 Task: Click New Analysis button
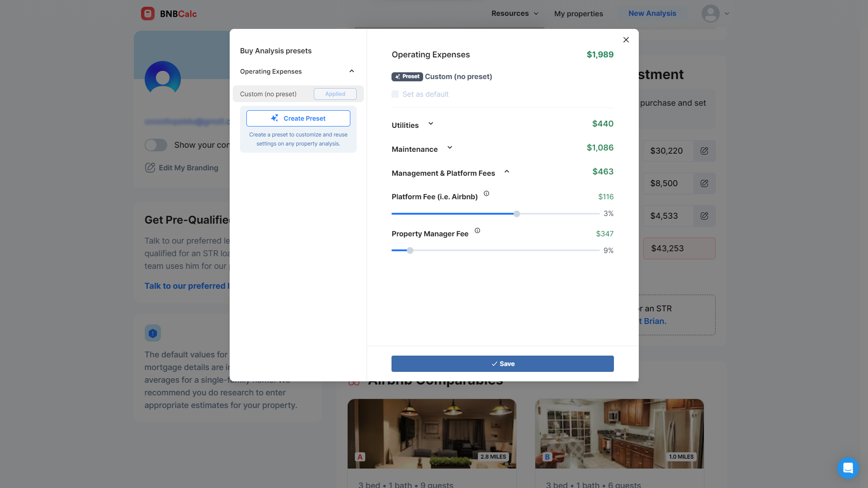[x=652, y=13]
